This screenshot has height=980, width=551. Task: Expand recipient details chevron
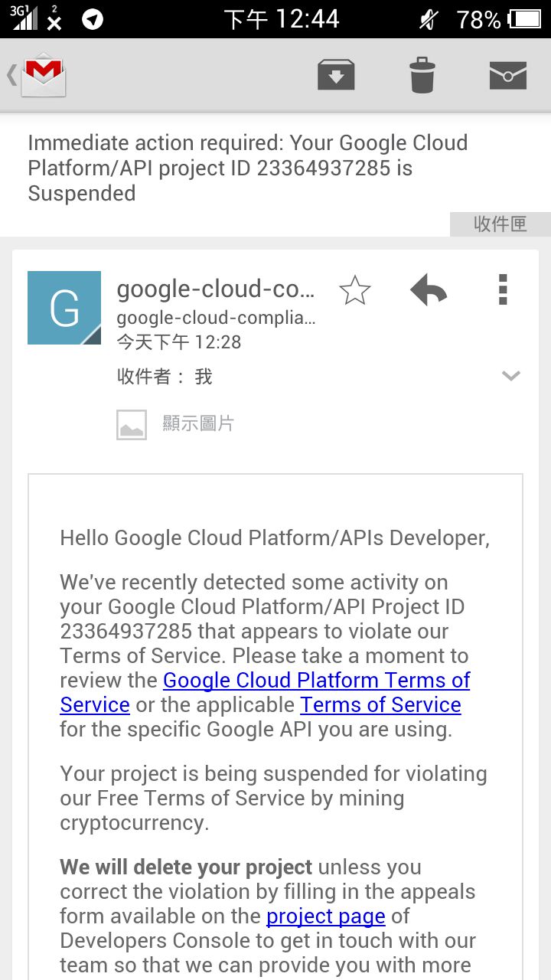510,376
